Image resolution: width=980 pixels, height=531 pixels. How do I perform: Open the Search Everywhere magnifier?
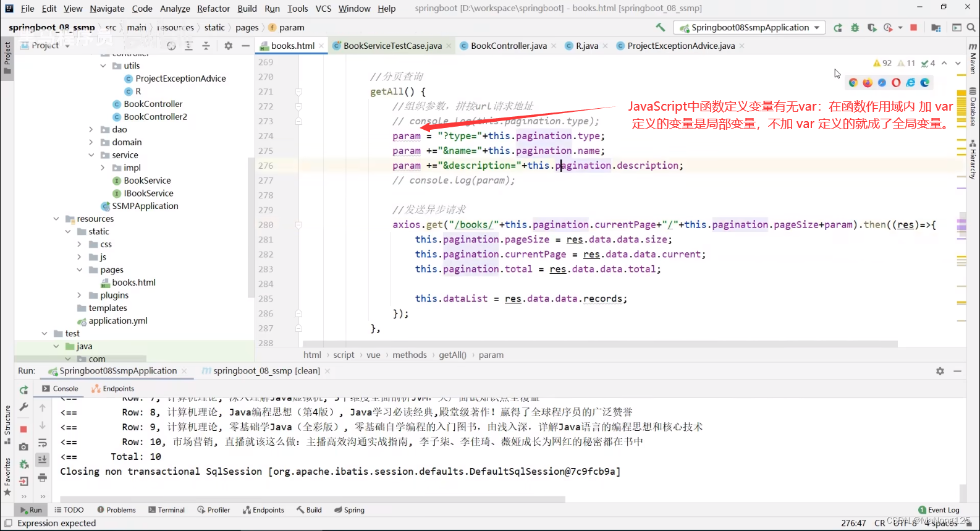(971, 27)
